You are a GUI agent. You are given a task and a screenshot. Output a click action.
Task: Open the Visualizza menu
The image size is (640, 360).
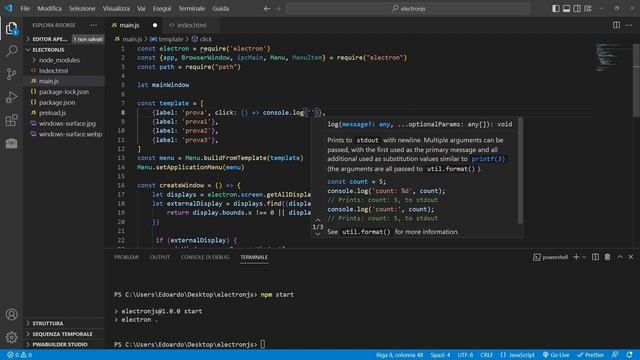click(116, 8)
